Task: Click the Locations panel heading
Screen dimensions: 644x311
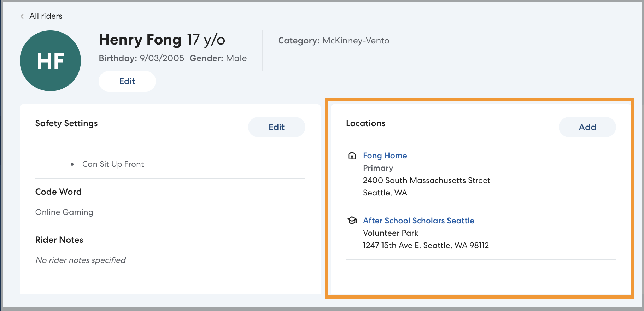Action: [x=365, y=123]
